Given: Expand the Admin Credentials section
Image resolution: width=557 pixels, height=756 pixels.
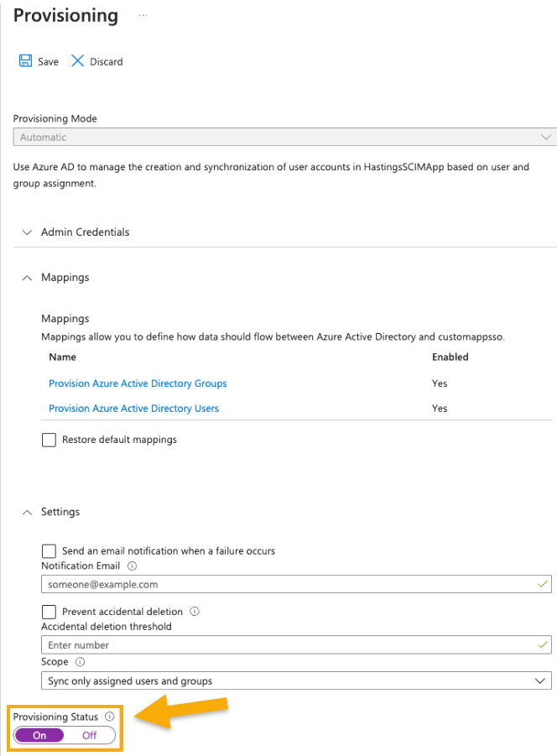Looking at the screenshot, I should point(28,232).
